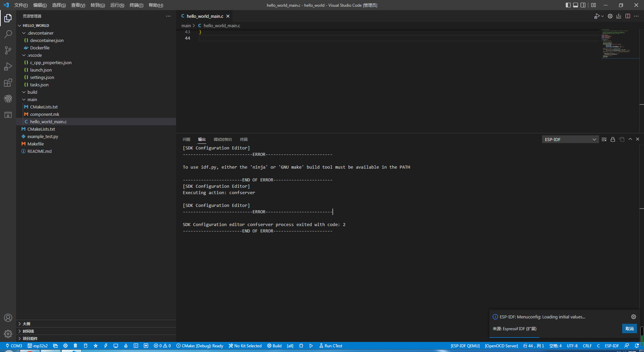
Task: Click the 取消 button in notification
Action: [x=630, y=329]
